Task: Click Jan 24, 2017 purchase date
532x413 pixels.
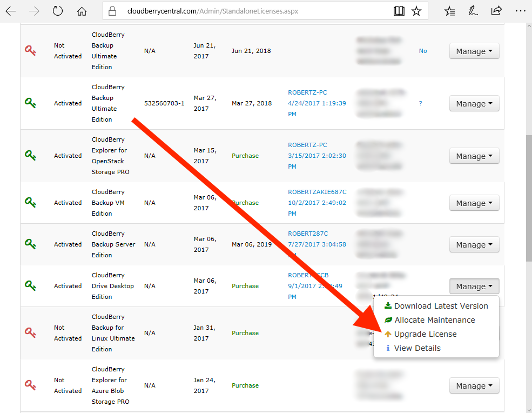Action: pyautogui.click(x=205, y=385)
